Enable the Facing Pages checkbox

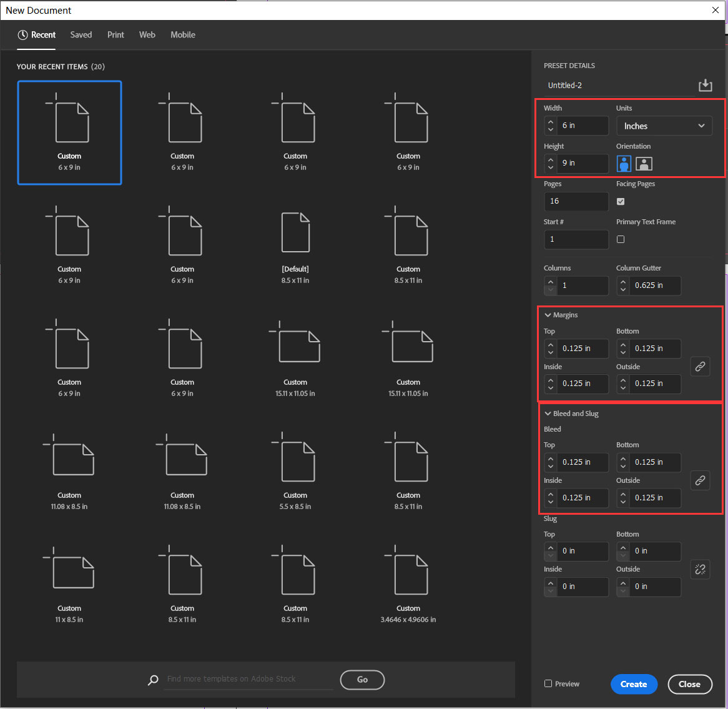(620, 201)
